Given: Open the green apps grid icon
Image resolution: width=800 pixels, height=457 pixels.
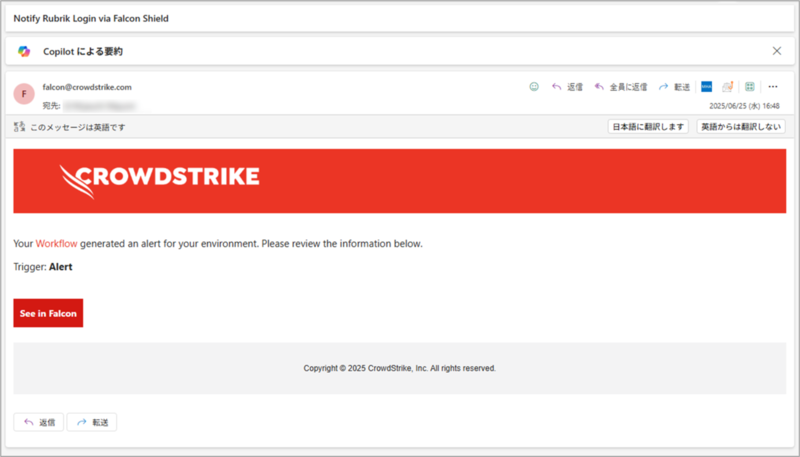Looking at the screenshot, I should 749,87.
